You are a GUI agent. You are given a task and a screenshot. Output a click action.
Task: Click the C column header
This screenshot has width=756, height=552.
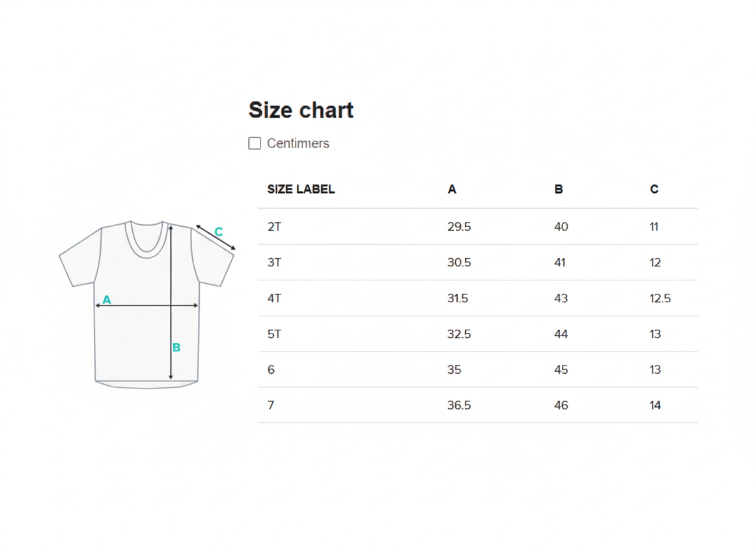pos(654,189)
